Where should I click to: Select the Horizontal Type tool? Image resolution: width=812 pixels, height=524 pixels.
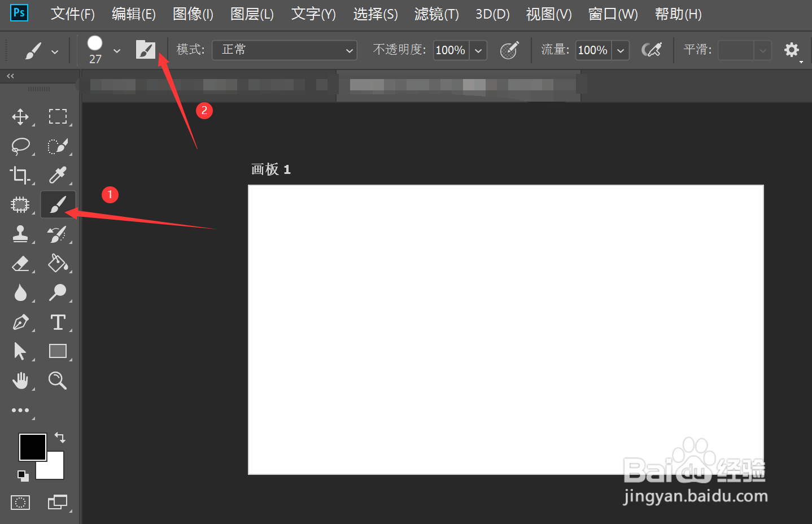58,322
